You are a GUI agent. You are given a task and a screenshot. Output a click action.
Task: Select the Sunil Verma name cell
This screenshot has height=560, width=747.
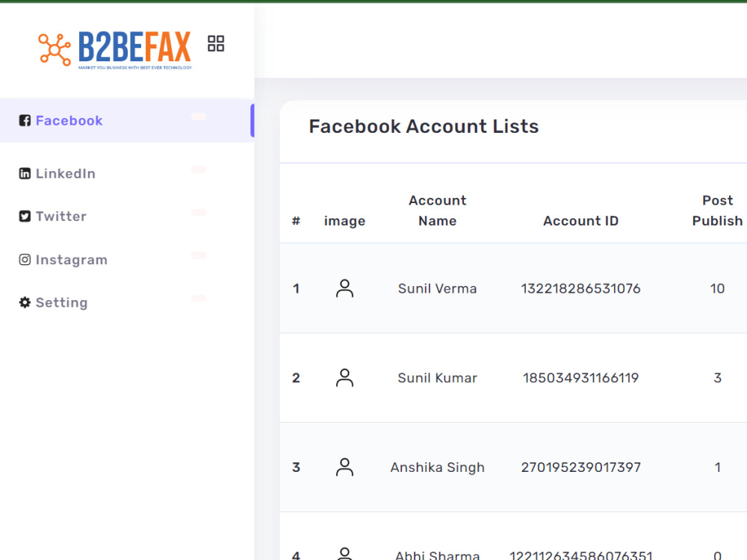click(x=437, y=288)
